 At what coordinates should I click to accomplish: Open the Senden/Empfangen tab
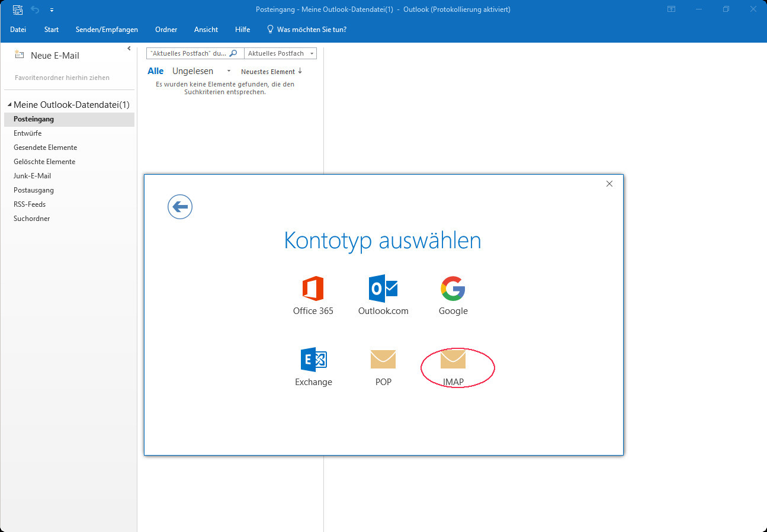[107, 30]
